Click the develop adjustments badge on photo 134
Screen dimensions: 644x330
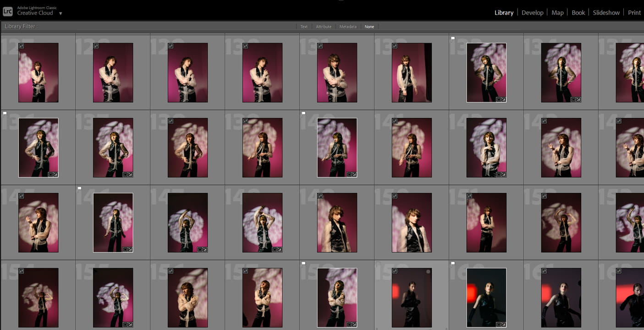[578, 99]
